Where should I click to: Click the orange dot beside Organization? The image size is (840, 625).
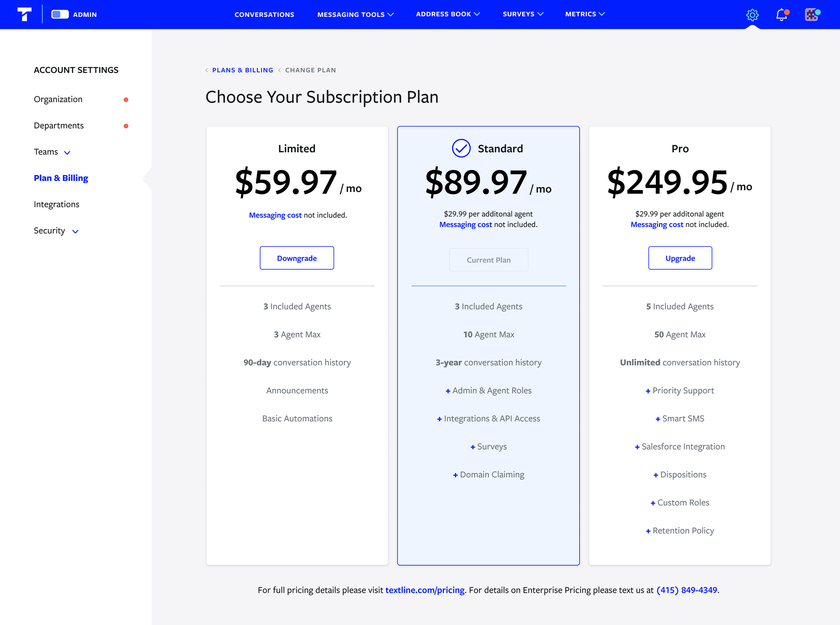[x=126, y=100]
